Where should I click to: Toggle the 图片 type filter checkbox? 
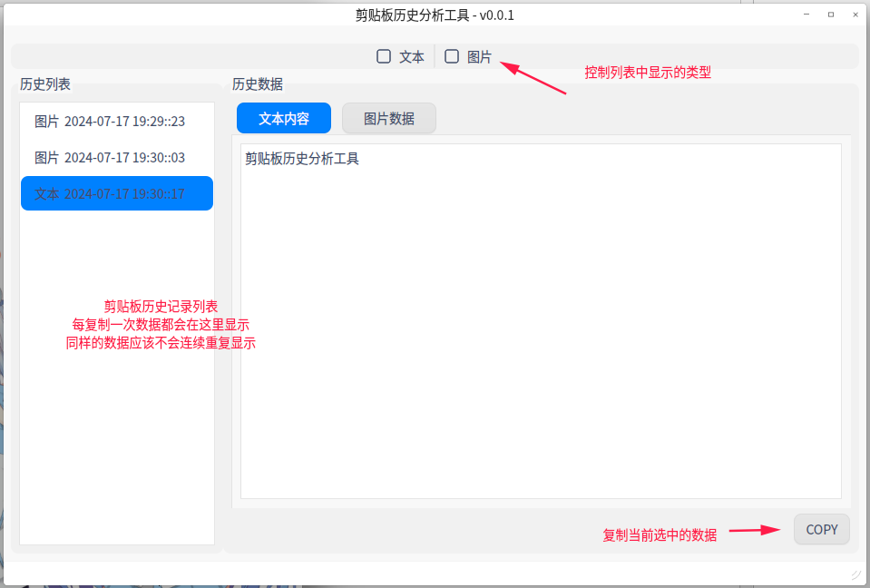(452, 56)
